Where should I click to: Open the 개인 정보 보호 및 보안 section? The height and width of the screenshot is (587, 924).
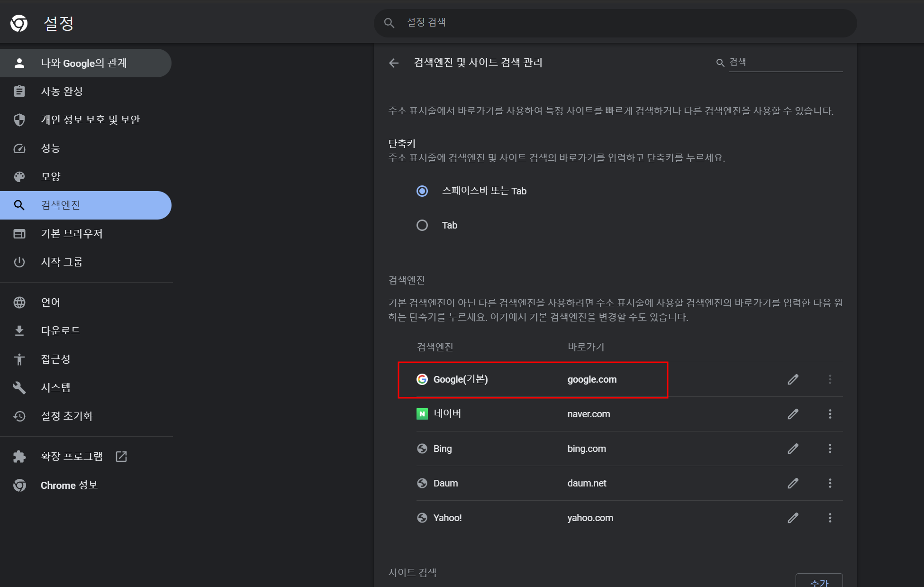tap(90, 119)
